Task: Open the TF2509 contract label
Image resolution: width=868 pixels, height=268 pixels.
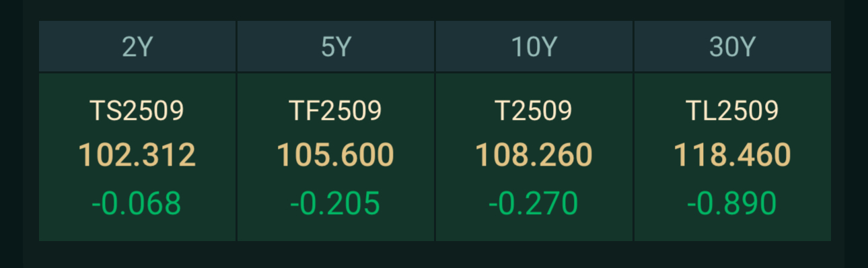Action: 336,110
